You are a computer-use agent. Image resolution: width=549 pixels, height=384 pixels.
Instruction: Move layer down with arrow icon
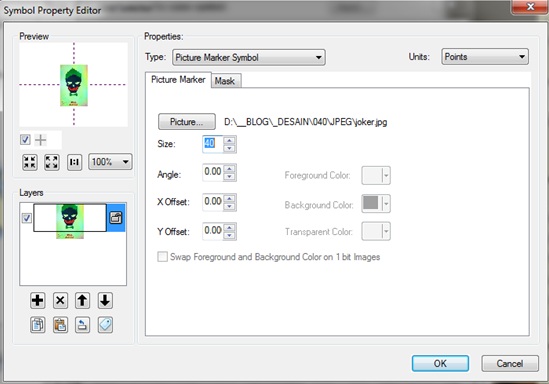(105, 301)
